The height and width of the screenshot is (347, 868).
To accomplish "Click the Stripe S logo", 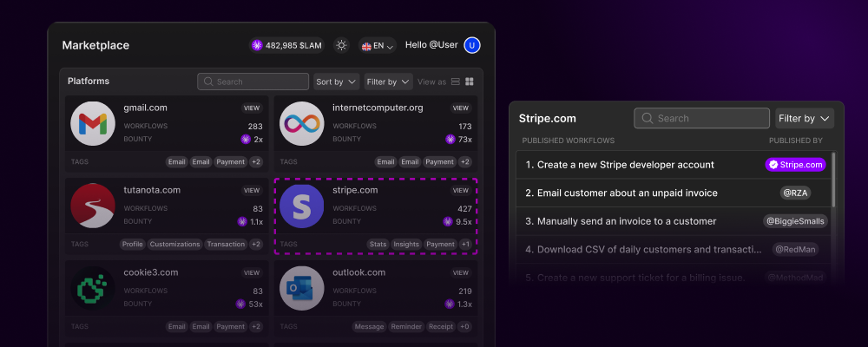I will (x=302, y=206).
